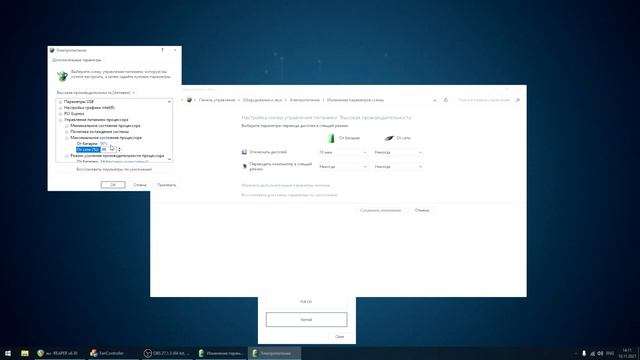Screen dimensions: 640x360
Task: Collapse Максимальное состояние процессора node
Action: tap(67, 138)
